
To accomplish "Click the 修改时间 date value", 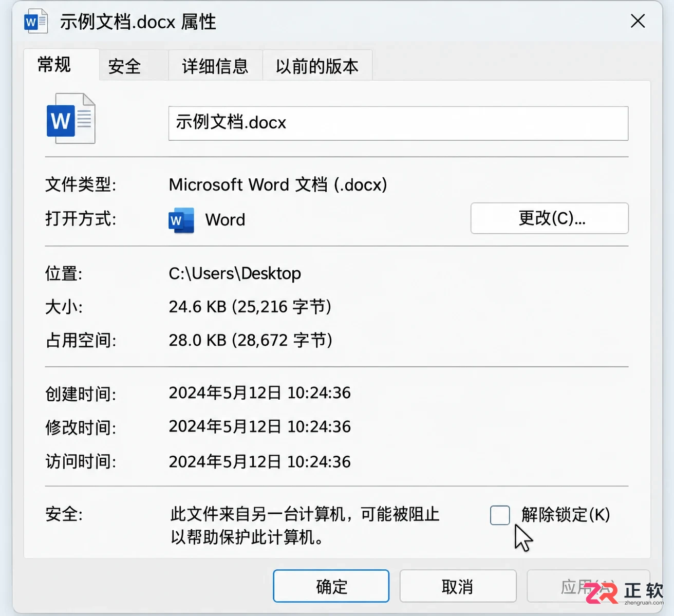I will (x=260, y=426).
